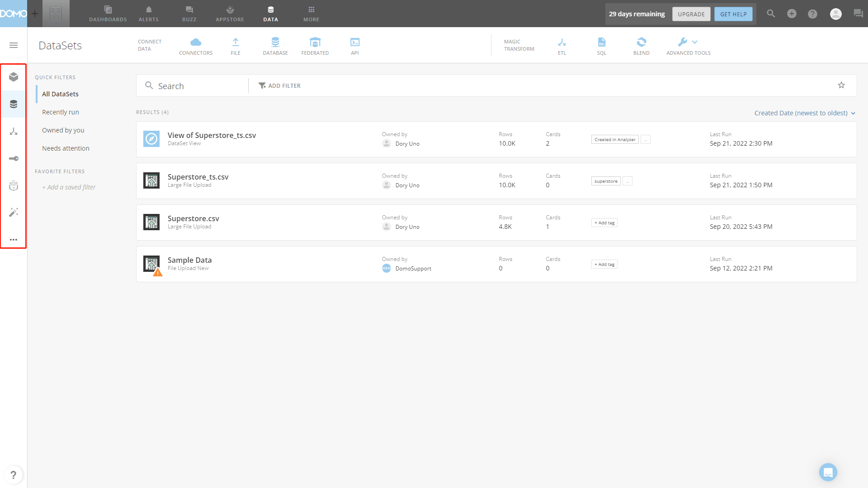
Task: Add tag to Sample Data
Action: tap(604, 264)
